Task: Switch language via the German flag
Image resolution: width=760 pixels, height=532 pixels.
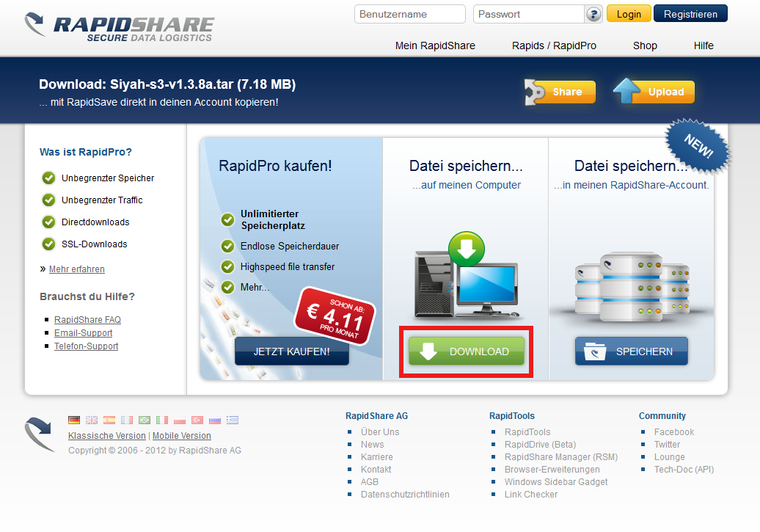Action: point(74,420)
